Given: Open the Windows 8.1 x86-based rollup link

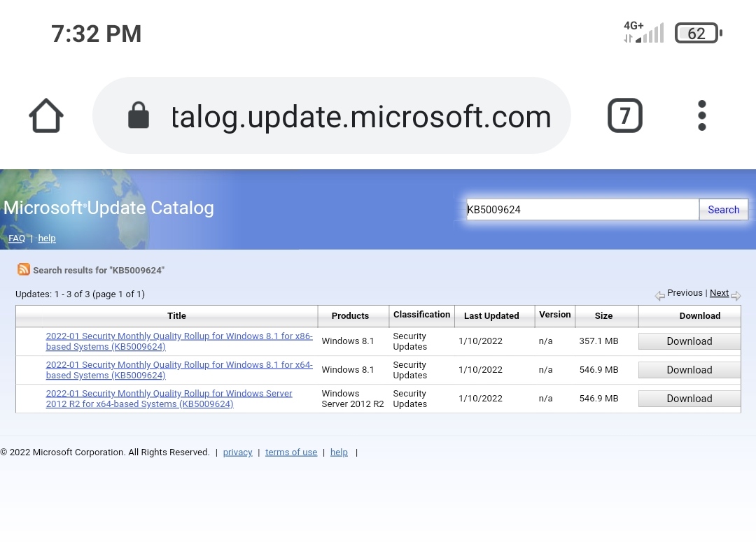Looking at the screenshot, I should tap(179, 341).
